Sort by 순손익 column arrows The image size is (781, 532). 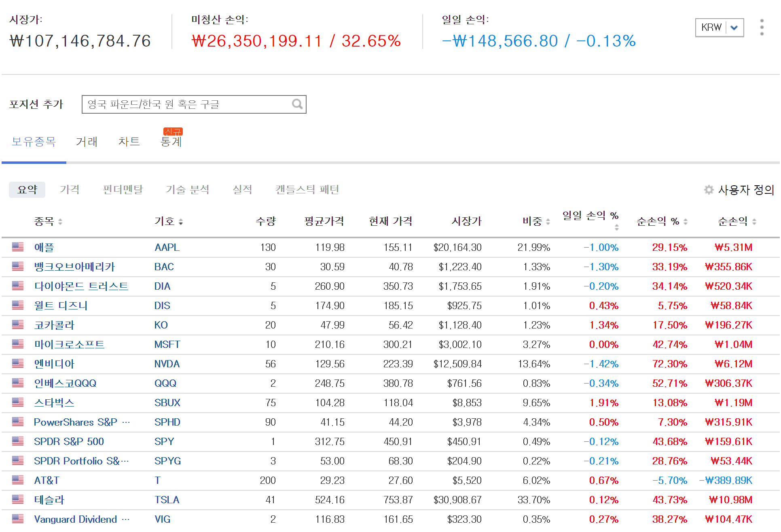click(754, 222)
